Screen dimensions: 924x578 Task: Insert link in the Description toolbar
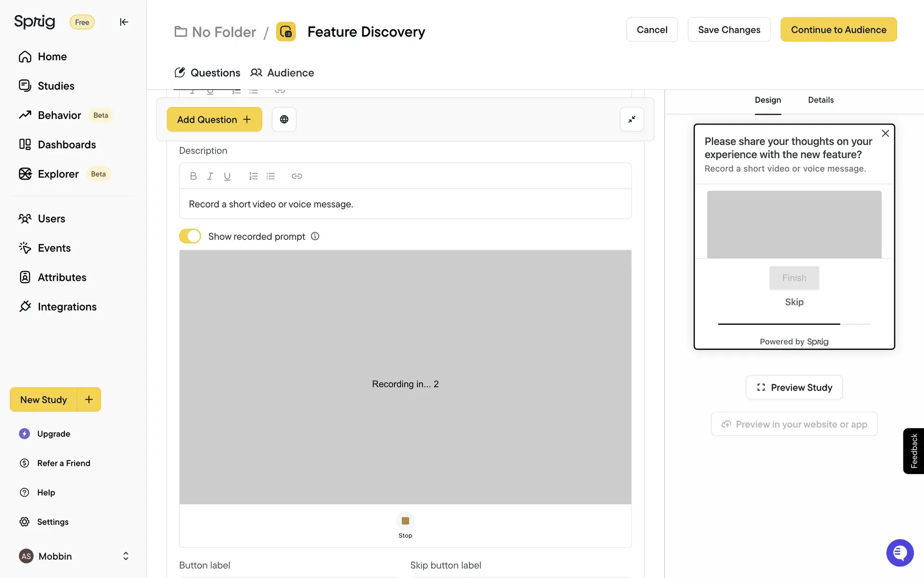click(x=296, y=176)
